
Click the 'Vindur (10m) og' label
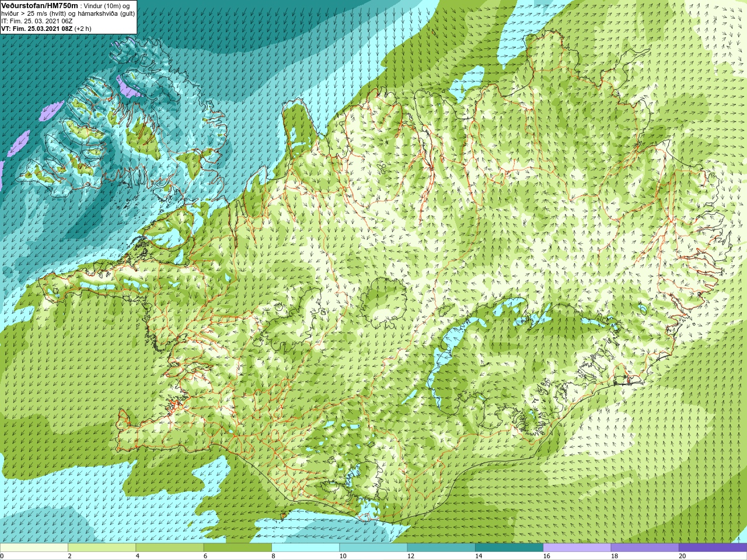107,6
